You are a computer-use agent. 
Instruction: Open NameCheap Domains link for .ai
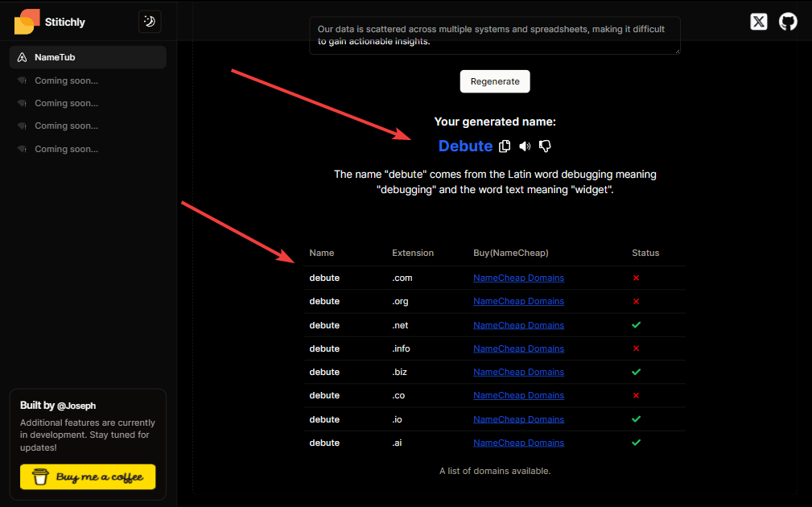pyautogui.click(x=518, y=443)
